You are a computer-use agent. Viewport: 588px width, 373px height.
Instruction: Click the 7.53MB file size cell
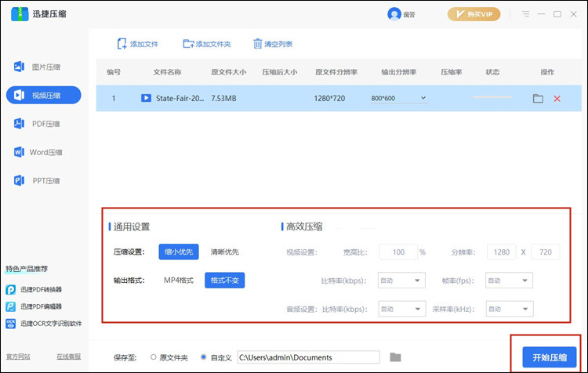pos(223,98)
